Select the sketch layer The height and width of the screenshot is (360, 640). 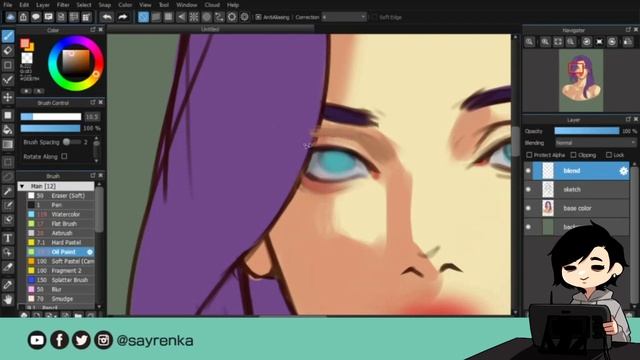tap(576, 189)
